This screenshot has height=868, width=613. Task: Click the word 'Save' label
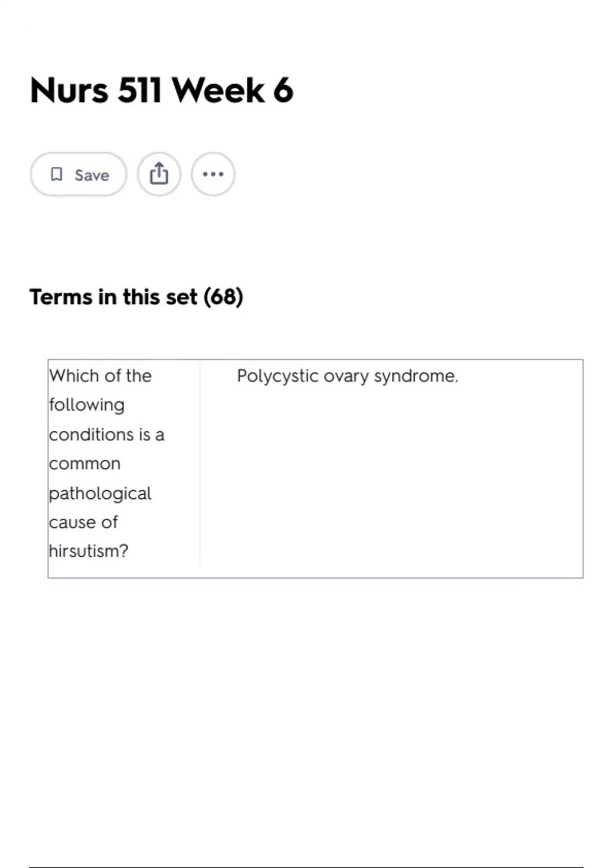[92, 175]
